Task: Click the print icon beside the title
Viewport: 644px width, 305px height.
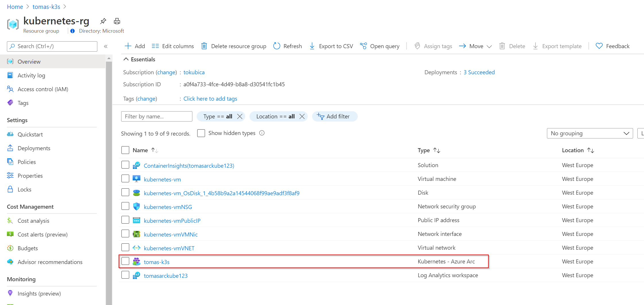Action: 117,21
